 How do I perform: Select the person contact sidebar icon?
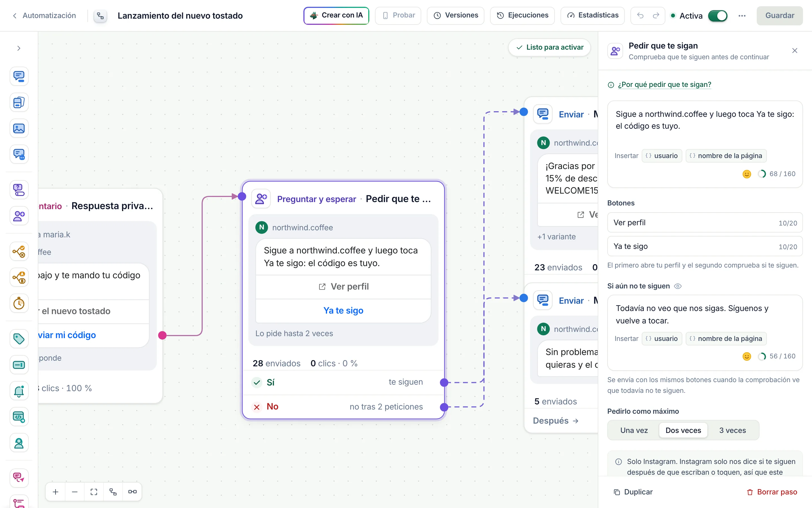pos(19,443)
